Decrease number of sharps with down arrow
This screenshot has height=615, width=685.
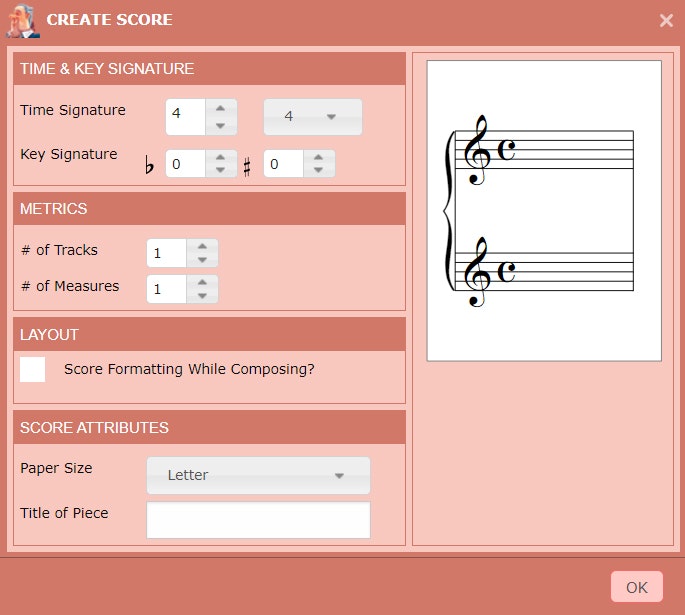coord(318,170)
